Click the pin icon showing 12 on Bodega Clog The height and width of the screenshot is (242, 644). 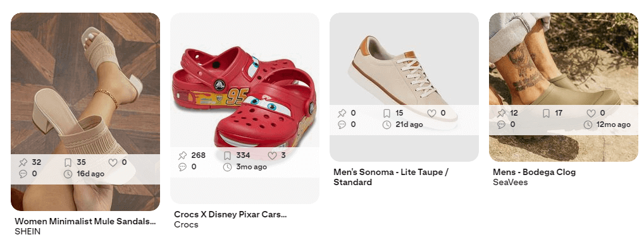[x=501, y=113]
